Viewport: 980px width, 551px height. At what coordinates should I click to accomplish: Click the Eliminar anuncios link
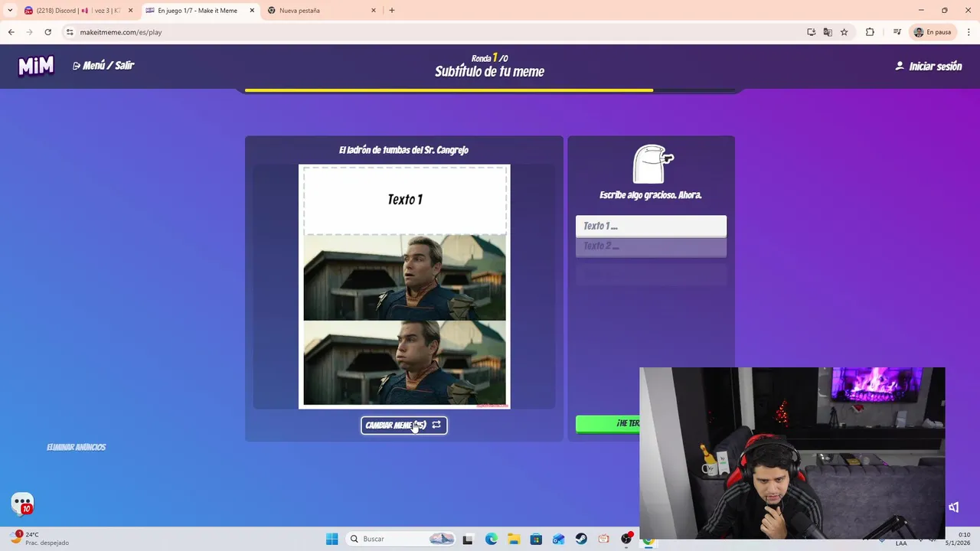[x=76, y=447]
